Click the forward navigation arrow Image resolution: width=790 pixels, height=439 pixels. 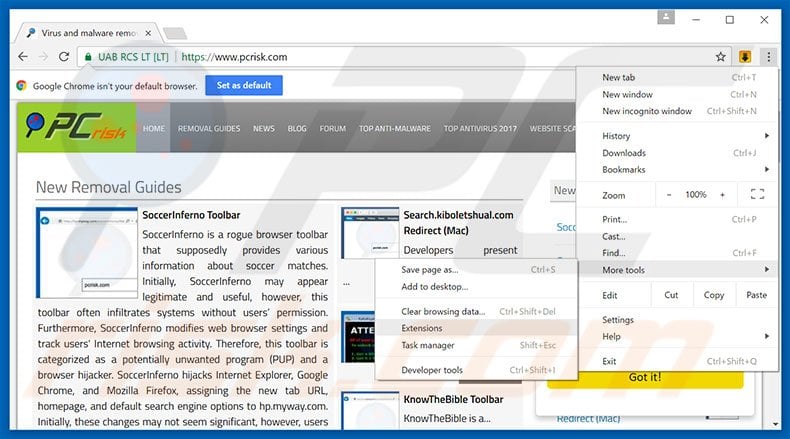coord(43,56)
